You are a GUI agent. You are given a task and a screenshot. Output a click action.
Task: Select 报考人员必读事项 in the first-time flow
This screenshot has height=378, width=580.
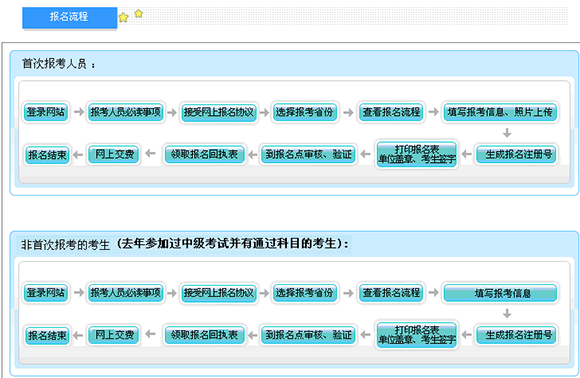pyautogui.click(x=125, y=112)
